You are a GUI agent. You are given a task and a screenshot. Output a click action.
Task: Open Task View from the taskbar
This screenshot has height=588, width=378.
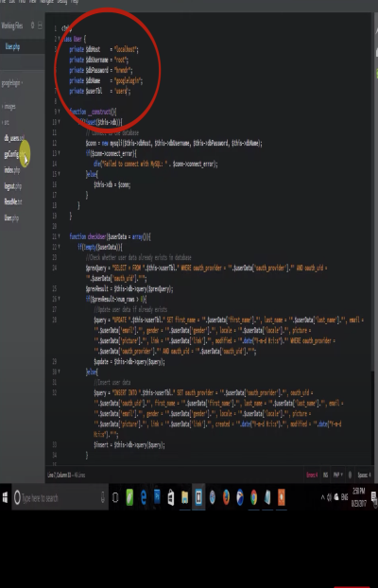[115, 497]
